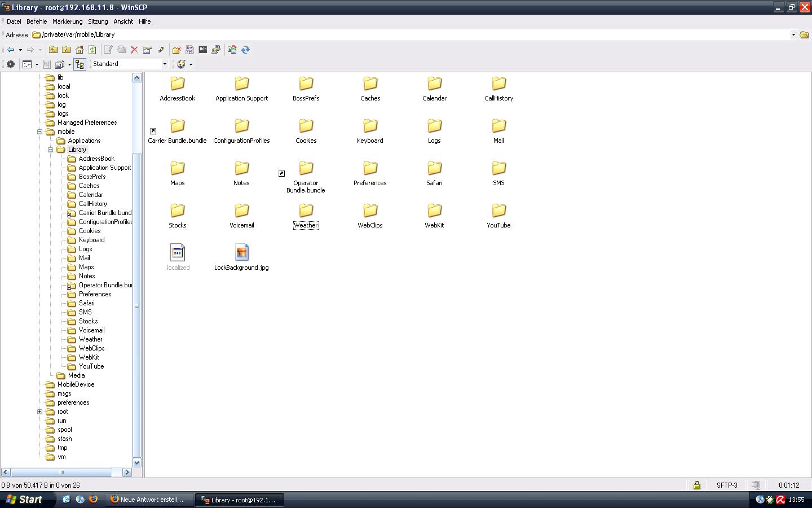Select Applications in the tree
This screenshot has height=508, width=812.
[x=84, y=141]
